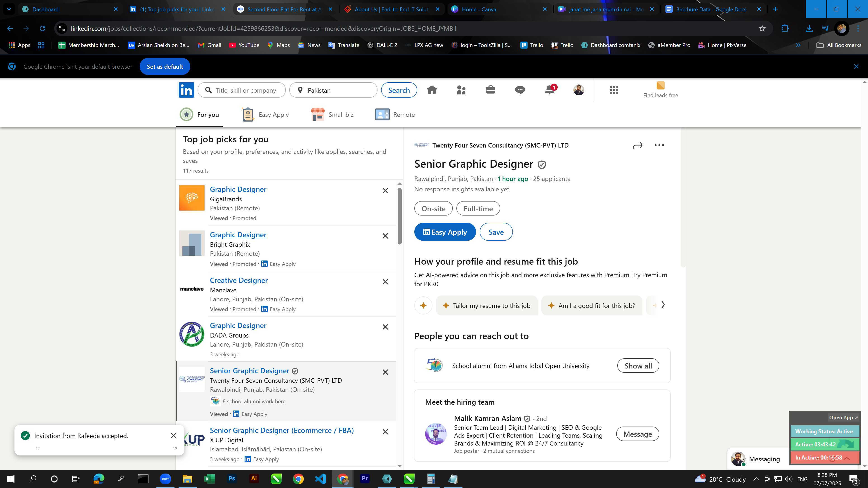Screen dimensions: 868x488
Task: Select the Easy Apply tab
Action: pyautogui.click(x=266, y=115)
